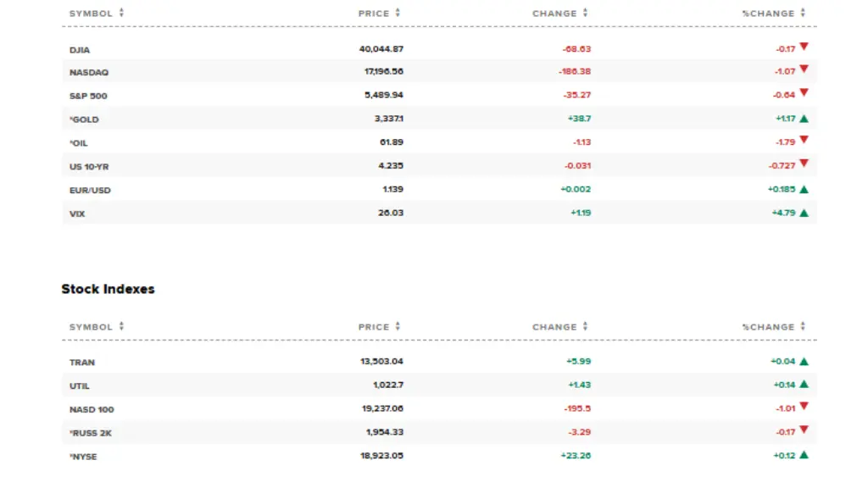Screen dimensions: 868x488
Task: Select VIX percent change +4.79
Action: point(783,213)
